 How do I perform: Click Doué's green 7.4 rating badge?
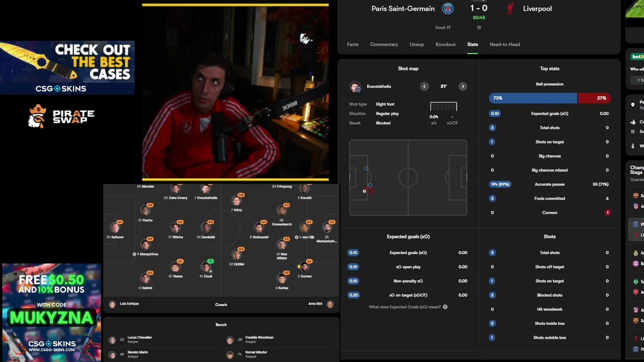[x=210, y=261]
